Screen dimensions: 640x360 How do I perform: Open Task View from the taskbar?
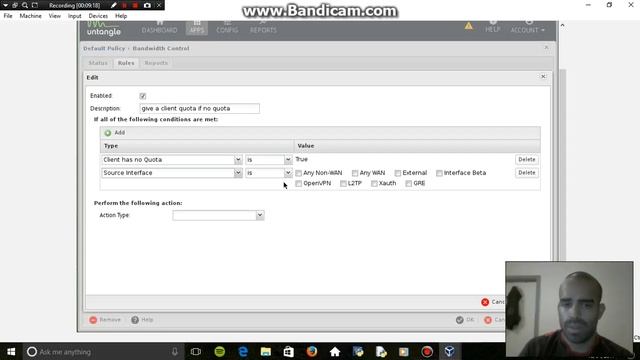[196, 351]
